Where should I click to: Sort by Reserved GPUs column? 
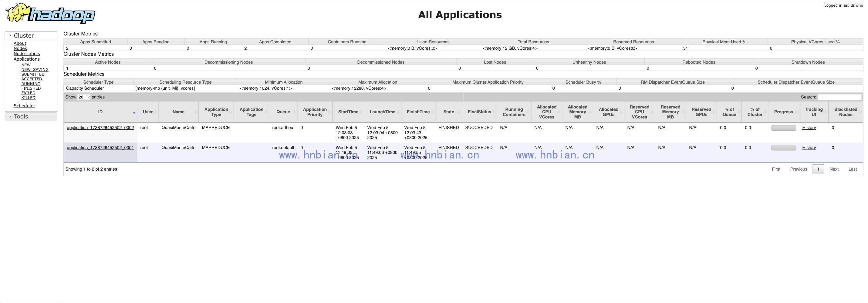pyautogui.click(x=701, y=112)
